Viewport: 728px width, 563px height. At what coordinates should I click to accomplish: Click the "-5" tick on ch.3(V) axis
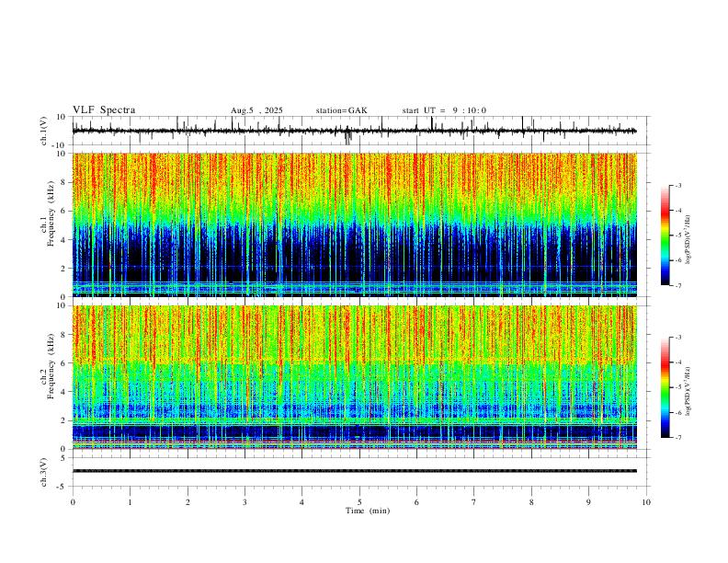pyautogui.click(x=63, y=487)
